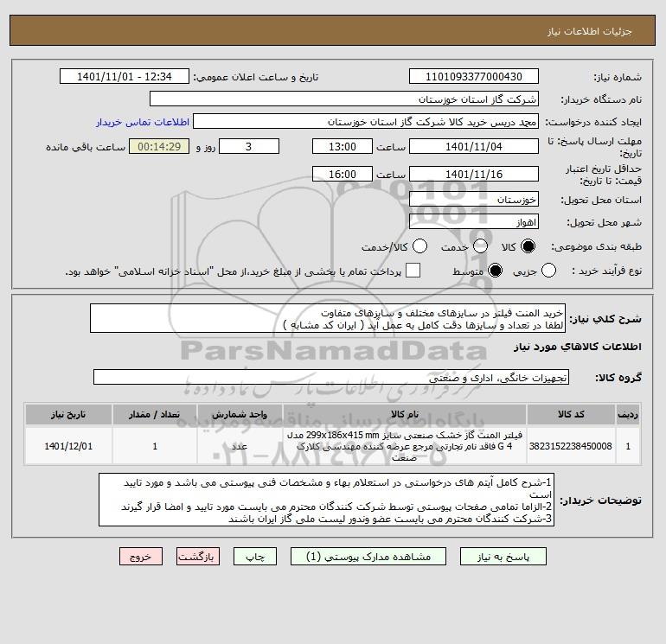Screen dimensions: 666x644
Task: Click the جزئیات اطلاعات نیاز page title
Action: (x=590, y=31)
